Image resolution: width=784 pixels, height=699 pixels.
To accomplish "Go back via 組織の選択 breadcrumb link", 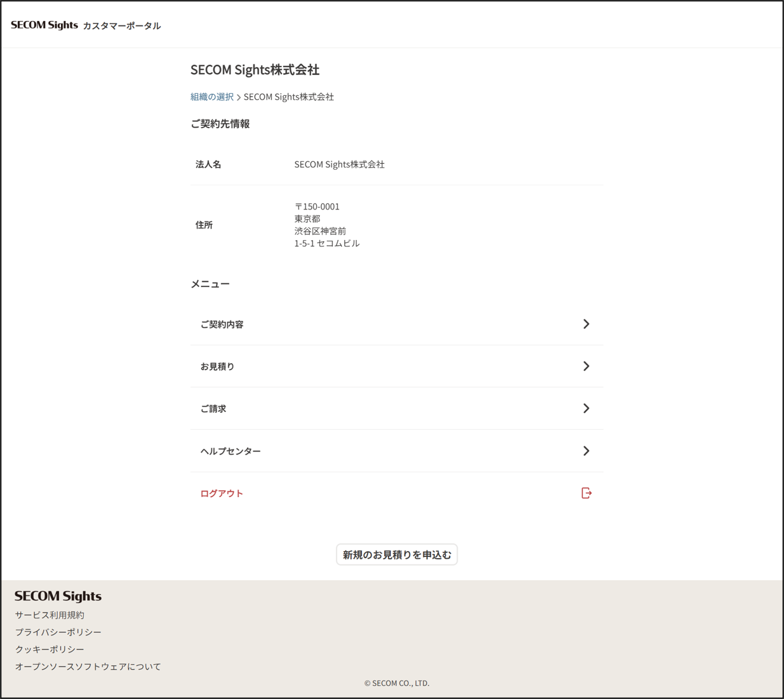I will [212, 97].
